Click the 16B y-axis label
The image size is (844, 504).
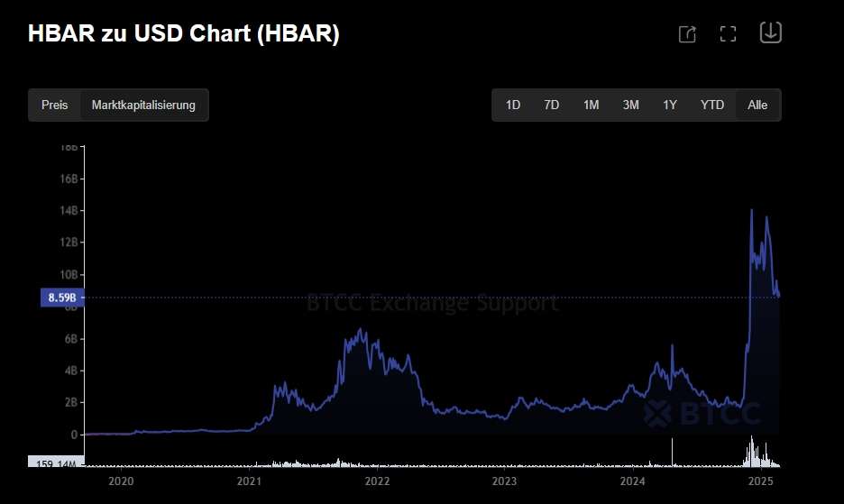(x=69, y=179)
